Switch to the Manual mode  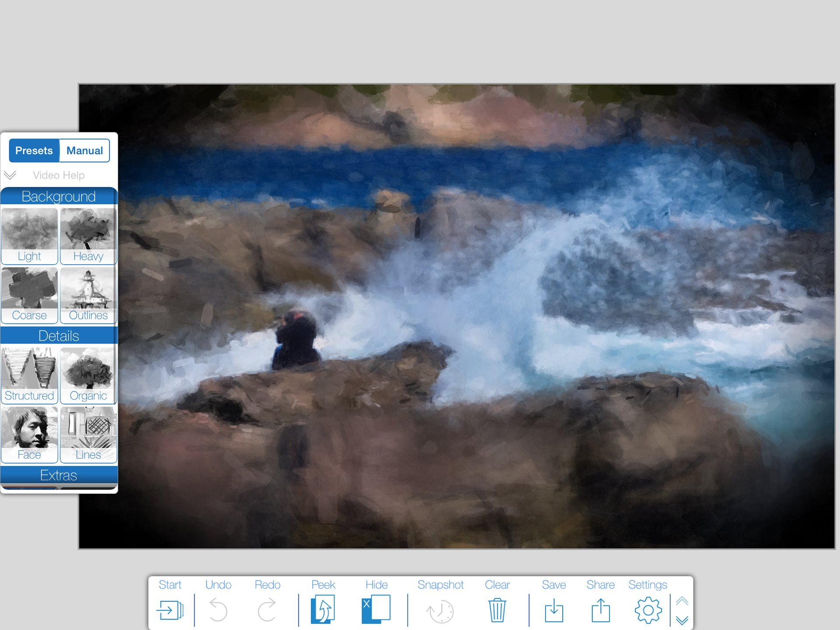coord(84,150)
